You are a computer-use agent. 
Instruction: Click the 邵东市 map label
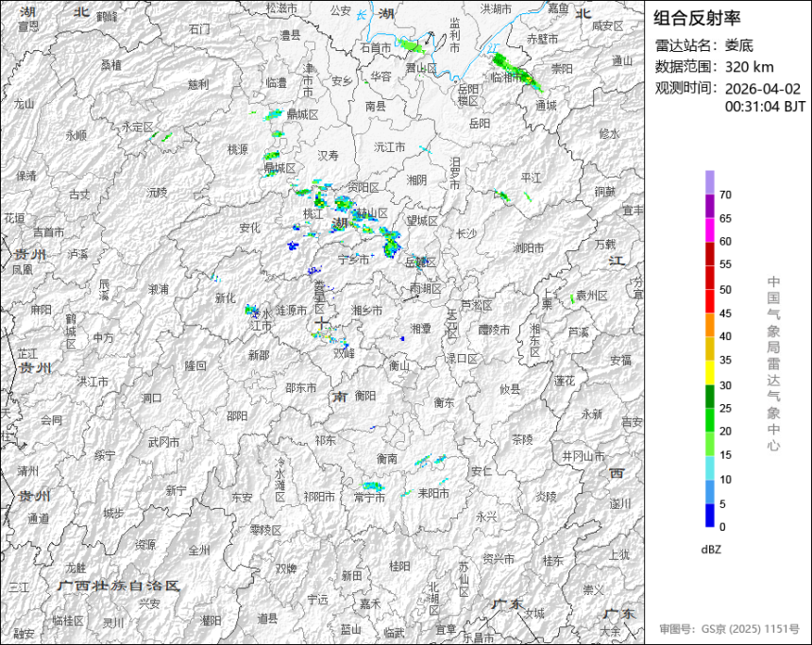(301, 387)
